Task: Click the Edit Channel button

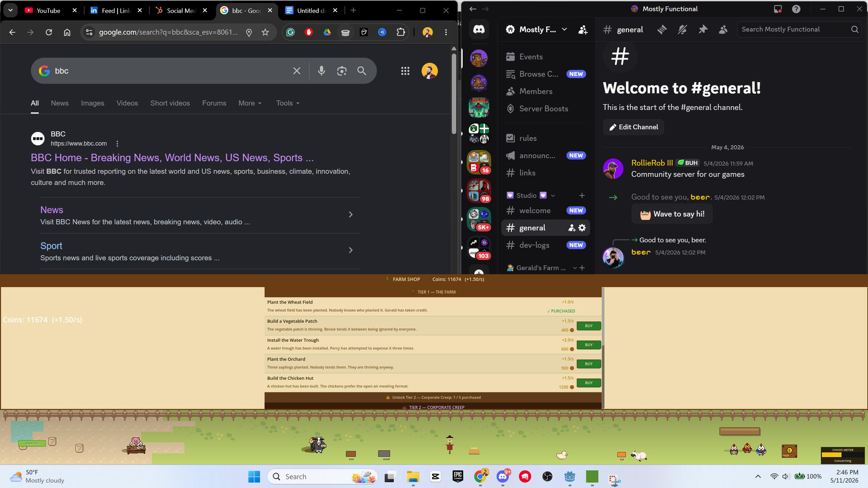Action: coord(633,127)
